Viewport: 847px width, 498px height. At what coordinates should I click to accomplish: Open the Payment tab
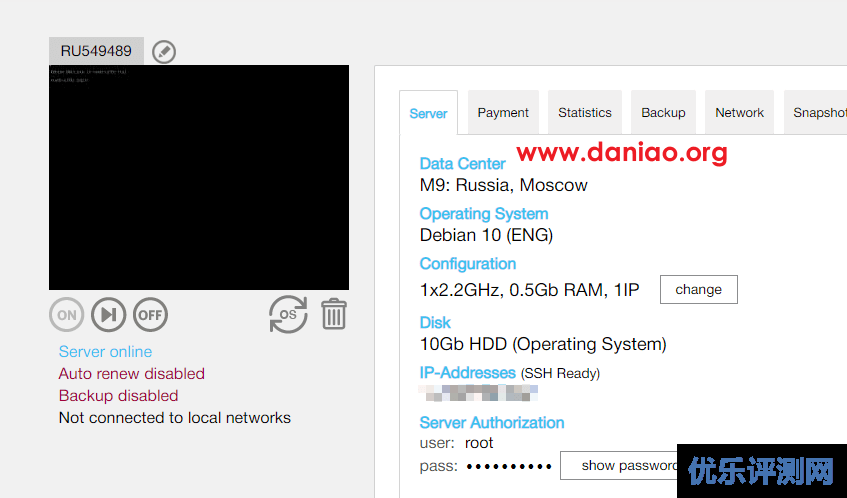(503, 112)
